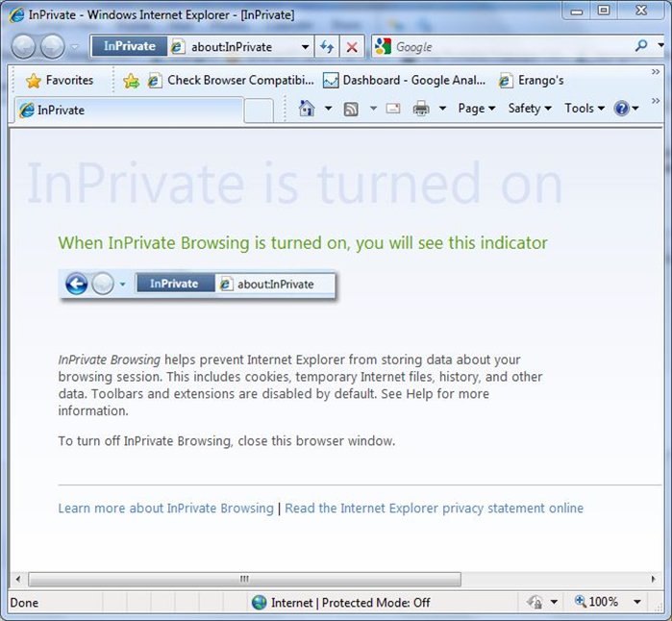Open a new blank tab
Image resolution: width=672 pixels, height=621 pixels.
coord(259,111)
